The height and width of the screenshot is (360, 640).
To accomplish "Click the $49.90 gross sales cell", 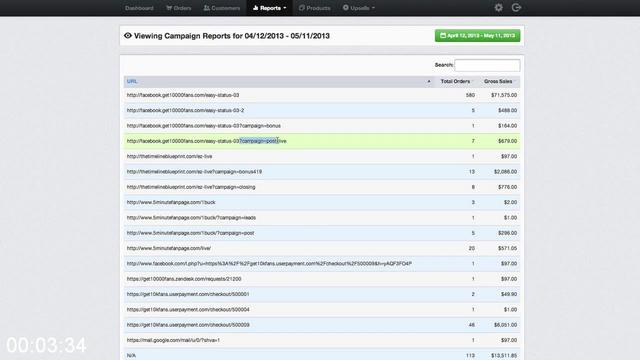I will click(x=509, y=294).
